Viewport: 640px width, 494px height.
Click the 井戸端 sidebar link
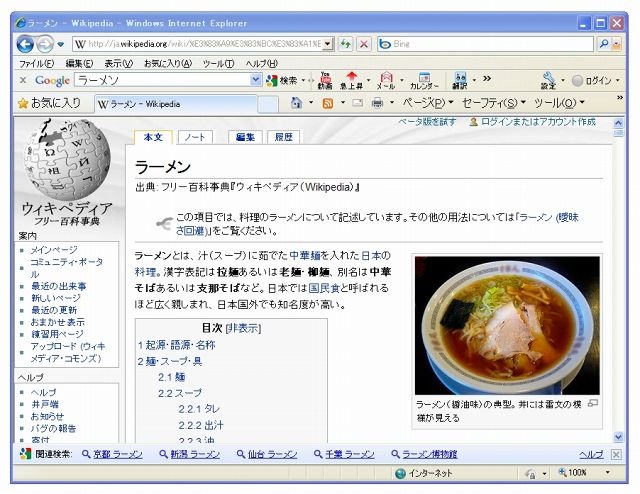pyautogui.click(x=45, y=405)
